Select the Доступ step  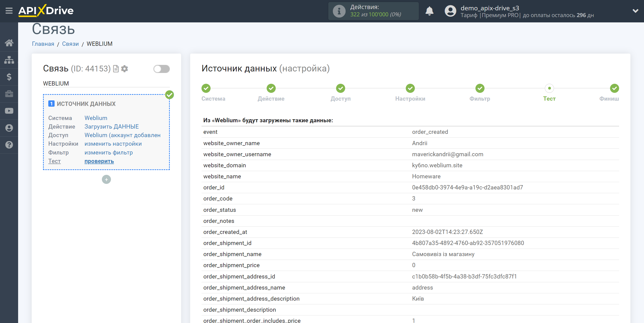341,99
